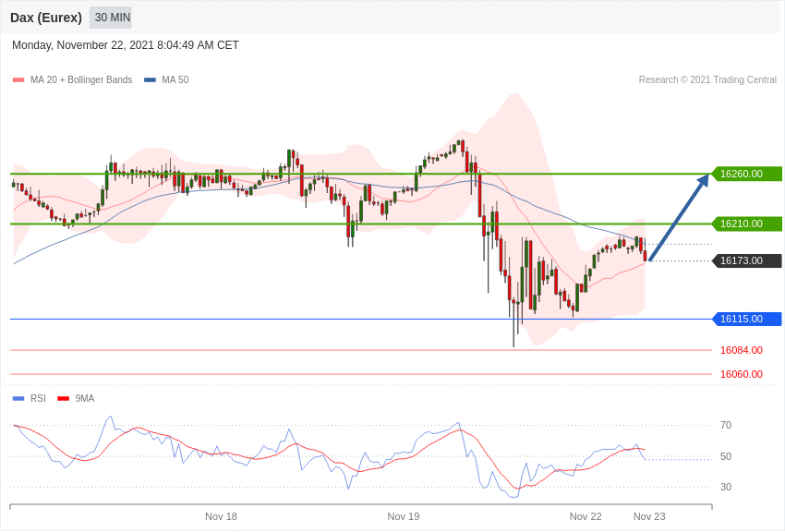The width and height of the screenshot is (785, 532).
Task: Click the Nov 23 date axis label
Action: (x=649, y=516)
